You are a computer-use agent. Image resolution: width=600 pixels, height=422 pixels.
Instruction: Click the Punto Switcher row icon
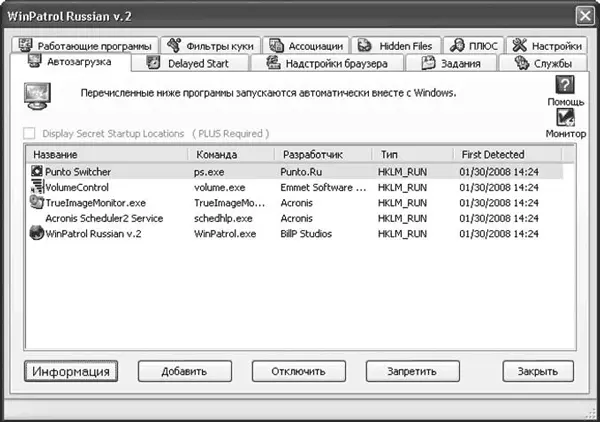tap(37, 171)
